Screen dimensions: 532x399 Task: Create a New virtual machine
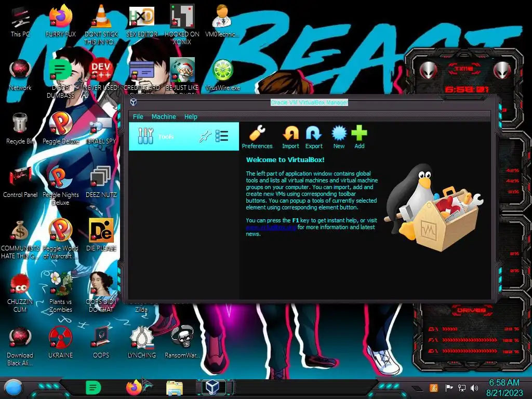339,133
